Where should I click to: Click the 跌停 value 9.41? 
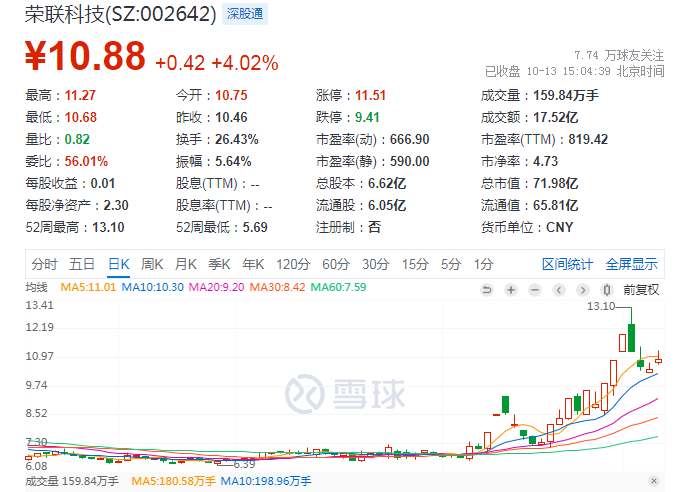pos(367,117)
